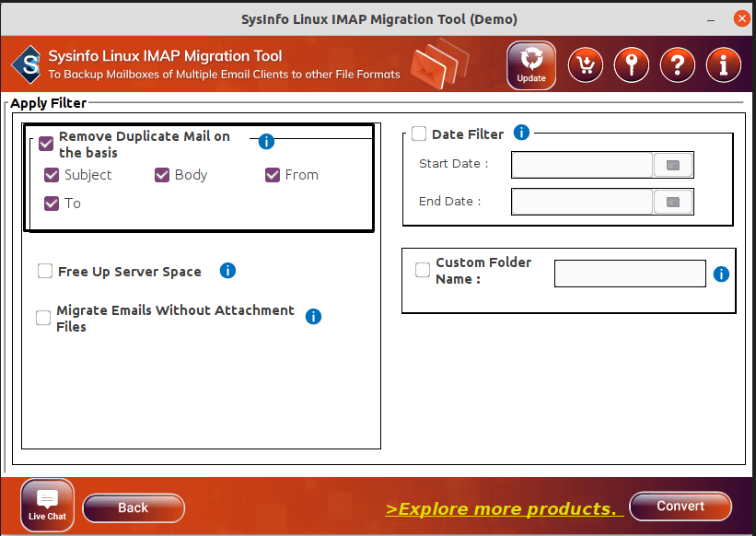Show info for Remove Duplicate Mail
This screenshot has width=756, height=536.
click(267, 141)
